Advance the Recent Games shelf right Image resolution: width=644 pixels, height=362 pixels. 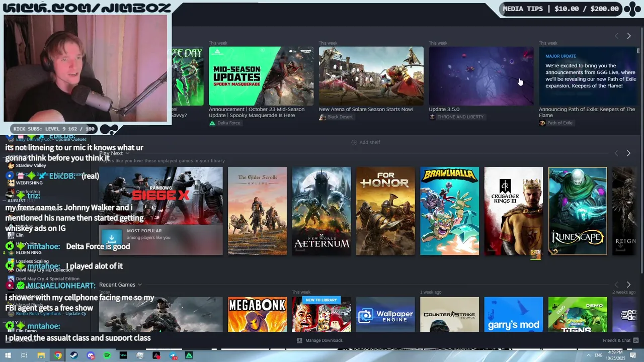(x=628, y=285)
